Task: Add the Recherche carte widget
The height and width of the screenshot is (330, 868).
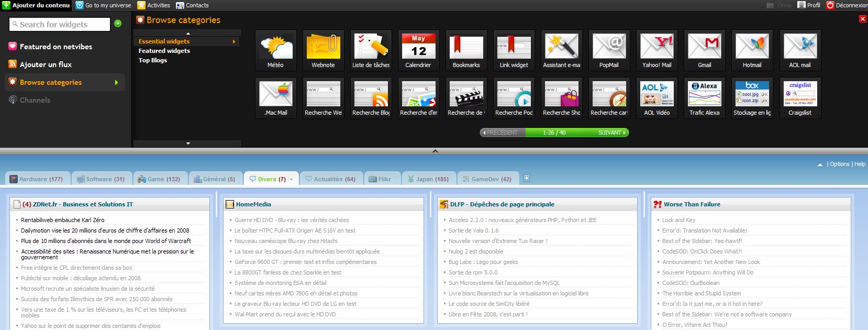Action: [609, 98]
